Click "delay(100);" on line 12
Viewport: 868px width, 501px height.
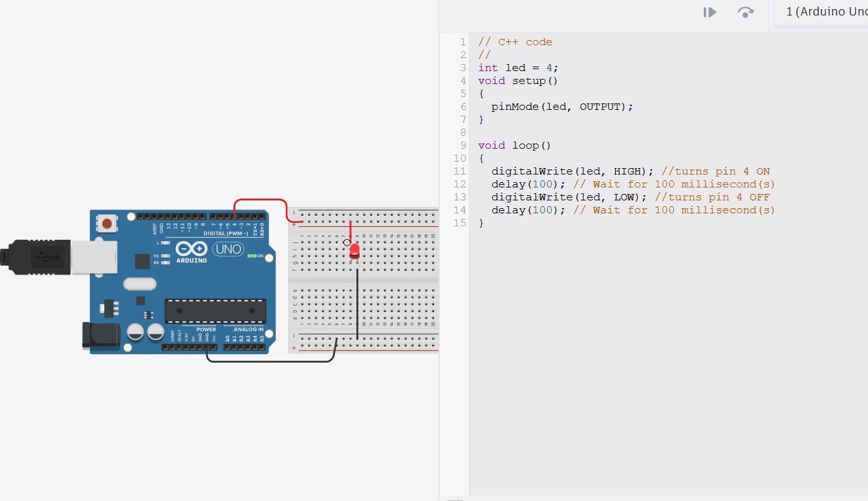pos(528,184)
